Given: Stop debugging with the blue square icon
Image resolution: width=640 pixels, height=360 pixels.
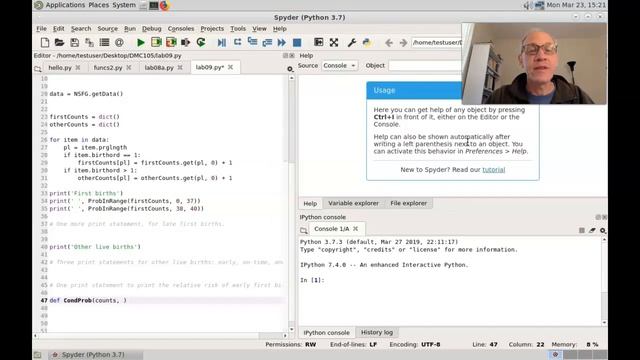Looking at the screenshot, I should 297,42.
